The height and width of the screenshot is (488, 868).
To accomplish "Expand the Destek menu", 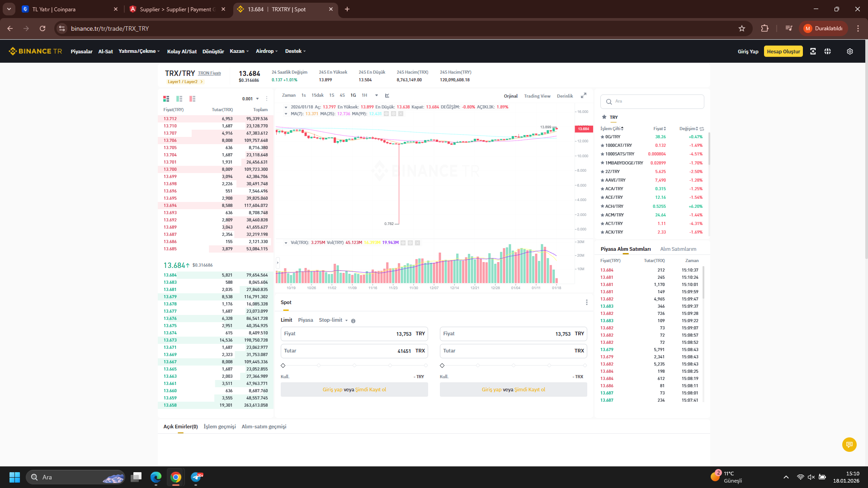I will pyautogui.click(x=295, y=52).
